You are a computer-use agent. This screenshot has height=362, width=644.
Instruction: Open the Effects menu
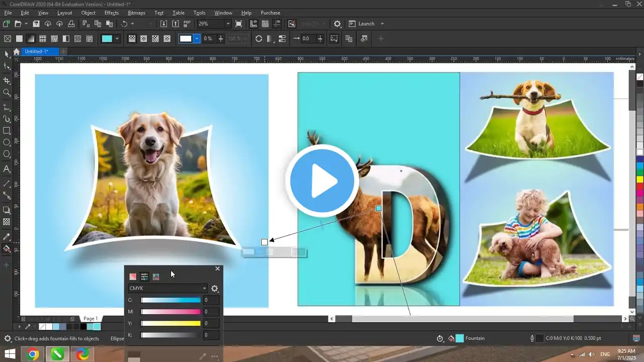click(x=111, y=13)
